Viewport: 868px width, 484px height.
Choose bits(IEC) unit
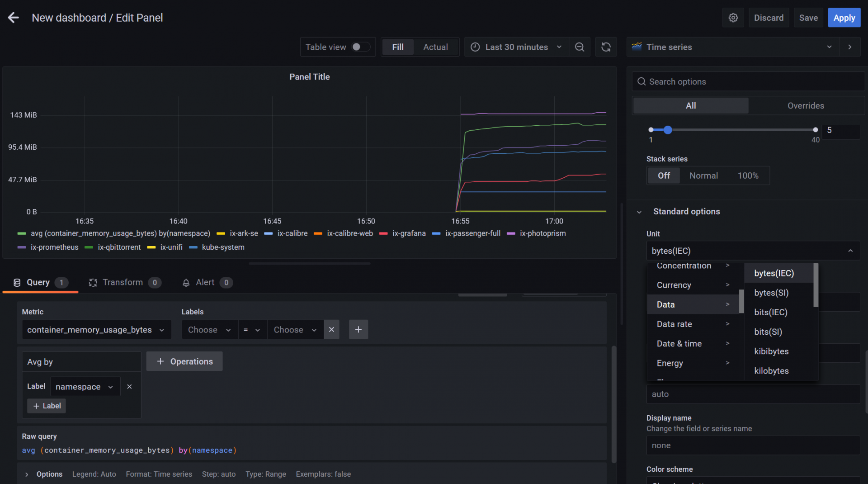[779, 312]
